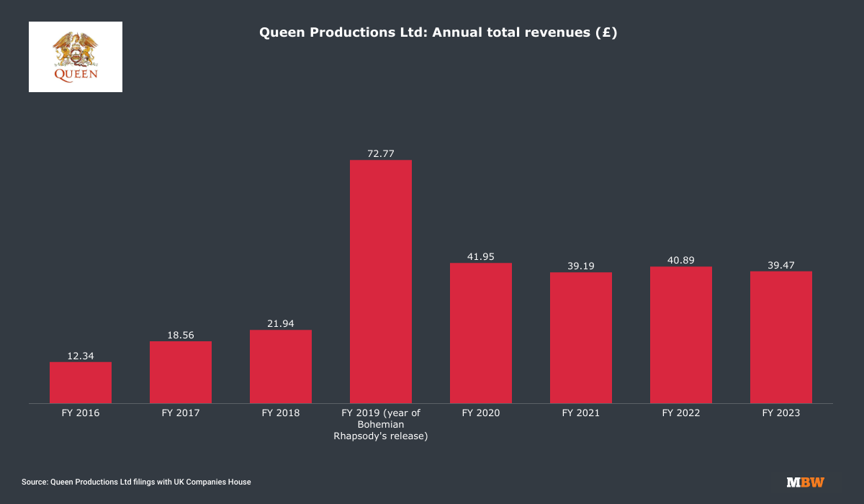Viewport: 864px width, 504px height.
Task: Select the FY 2021 bar
Action: tap(581, 338)
